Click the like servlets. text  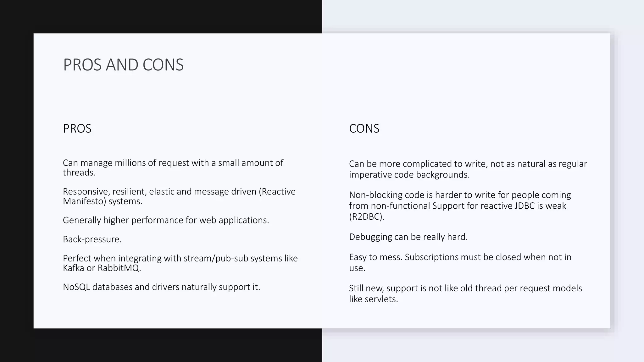[374, 299]
